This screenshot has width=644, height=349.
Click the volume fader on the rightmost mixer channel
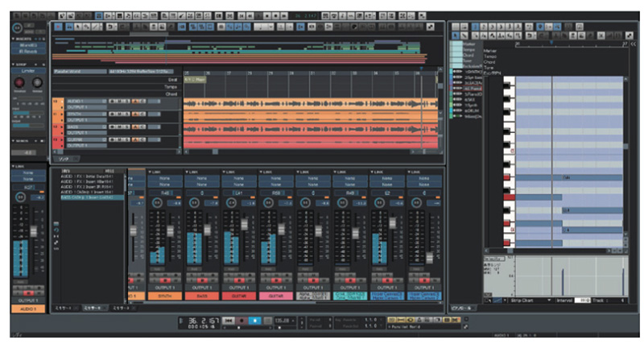tap(429, 258)
